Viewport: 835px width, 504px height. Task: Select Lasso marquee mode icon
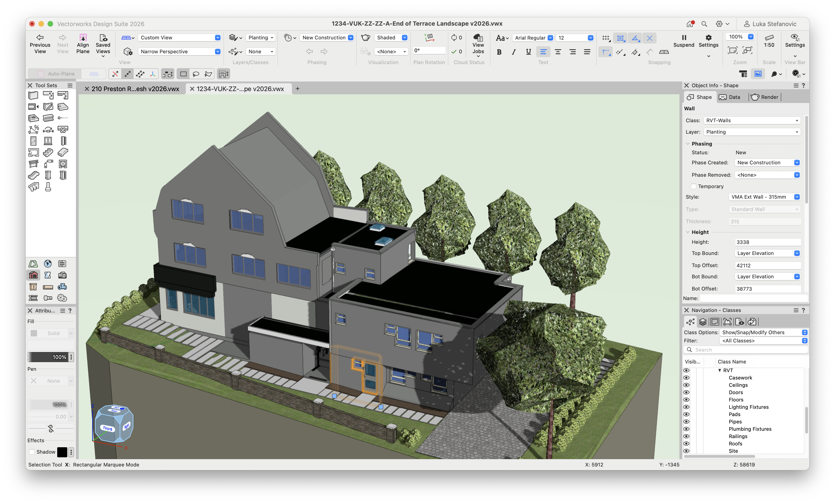[x=196, y=74]
